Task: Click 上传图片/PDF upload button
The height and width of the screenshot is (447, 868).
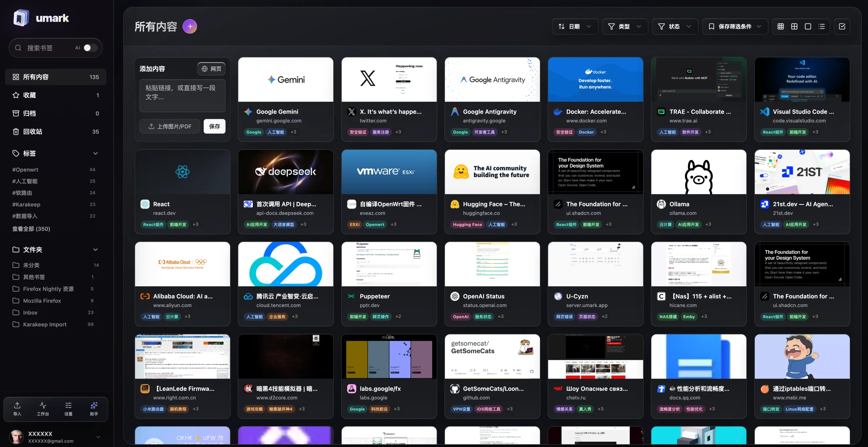Action: click(170, 126)
